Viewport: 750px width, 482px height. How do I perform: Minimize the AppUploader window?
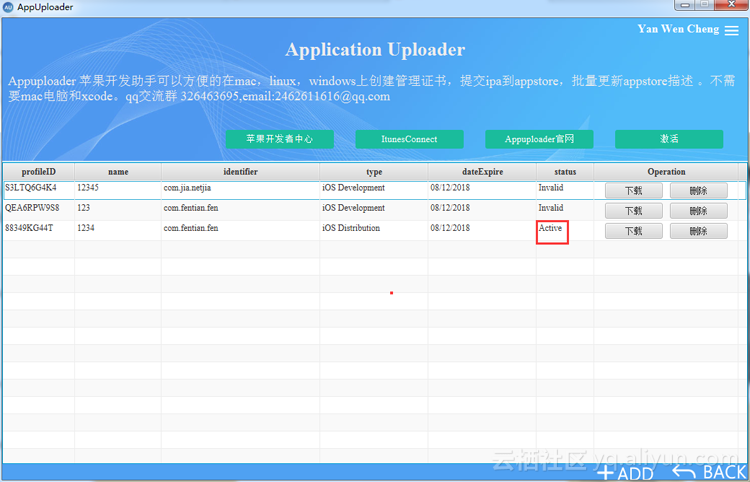pyautogui.click(x=685, y=4)
